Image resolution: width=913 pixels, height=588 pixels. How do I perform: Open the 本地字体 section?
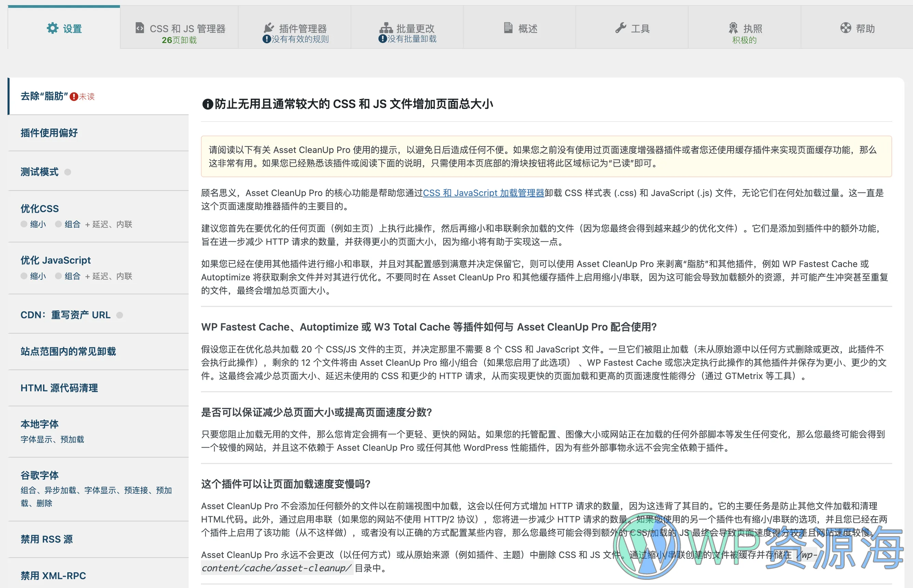pos(98,432)
